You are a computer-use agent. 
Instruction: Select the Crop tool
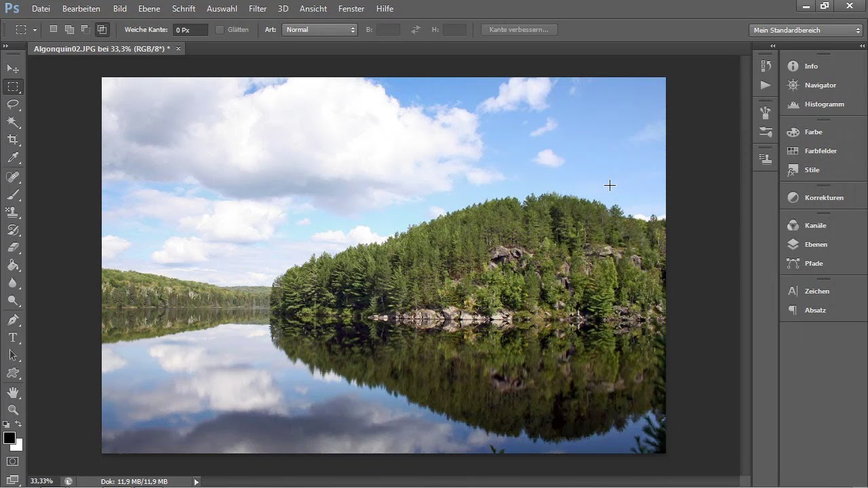[x=13, y=140]
